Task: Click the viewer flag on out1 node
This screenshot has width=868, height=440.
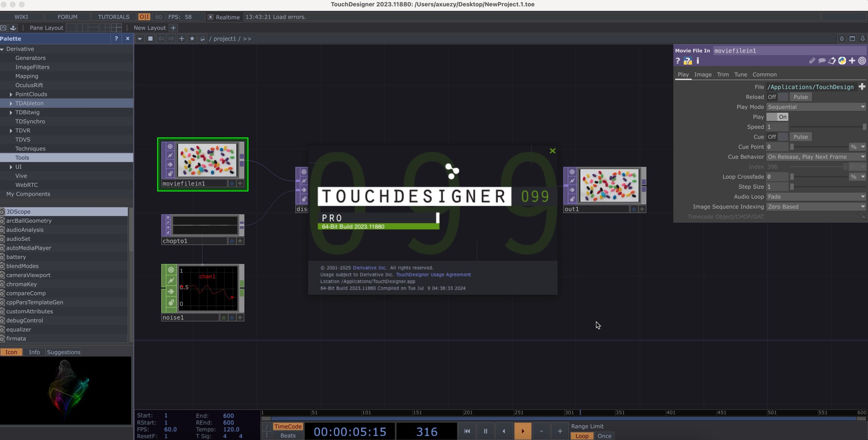Action: pyautogui.click(x=572, y=172)
